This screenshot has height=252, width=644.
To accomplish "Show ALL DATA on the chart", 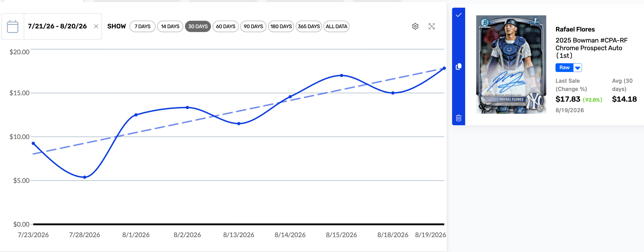I will [x=336, y=26].
